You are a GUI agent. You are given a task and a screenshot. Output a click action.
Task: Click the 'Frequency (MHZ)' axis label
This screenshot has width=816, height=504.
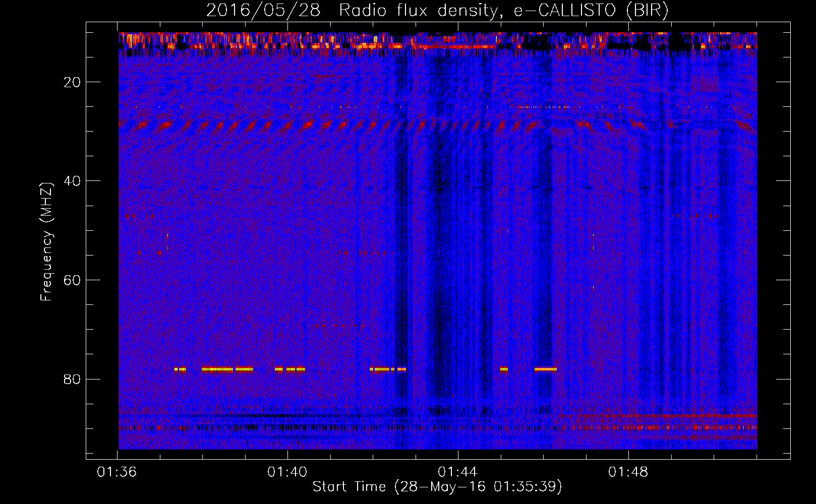pos(46,242)
